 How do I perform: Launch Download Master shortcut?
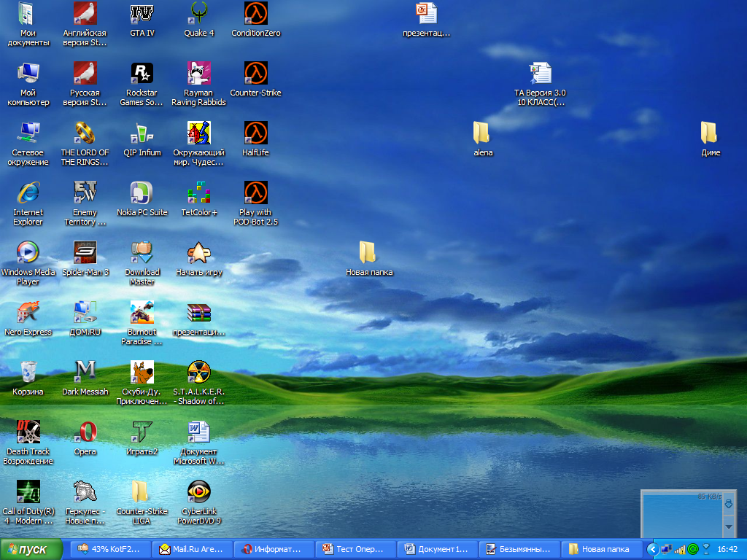click(142, 263)
